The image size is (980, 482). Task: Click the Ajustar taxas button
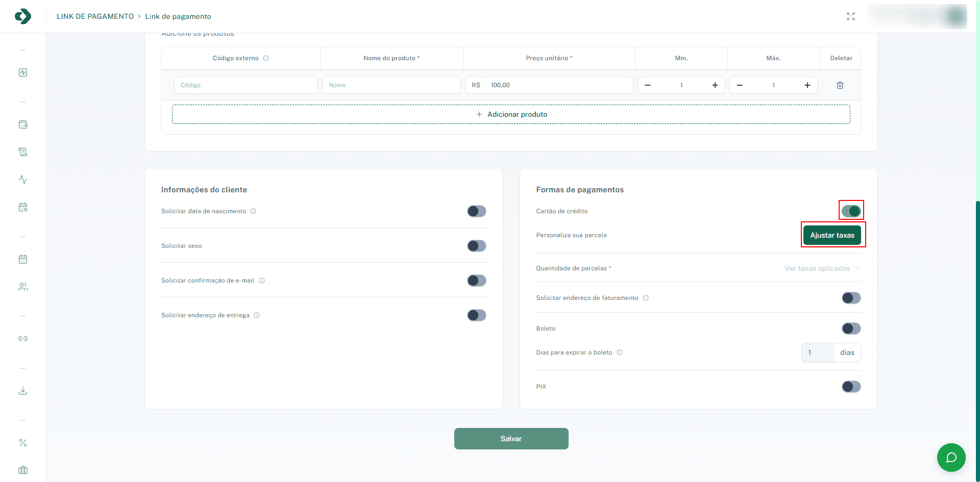[x=832, y=235]
